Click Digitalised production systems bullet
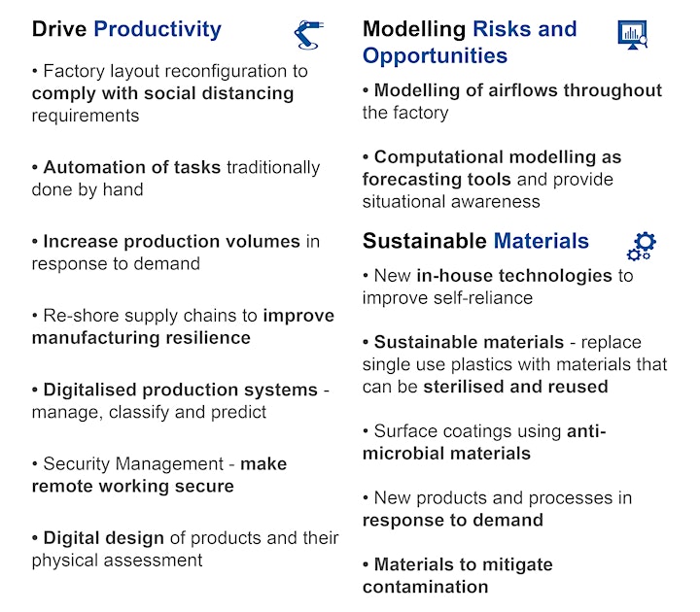 point(181,400)
